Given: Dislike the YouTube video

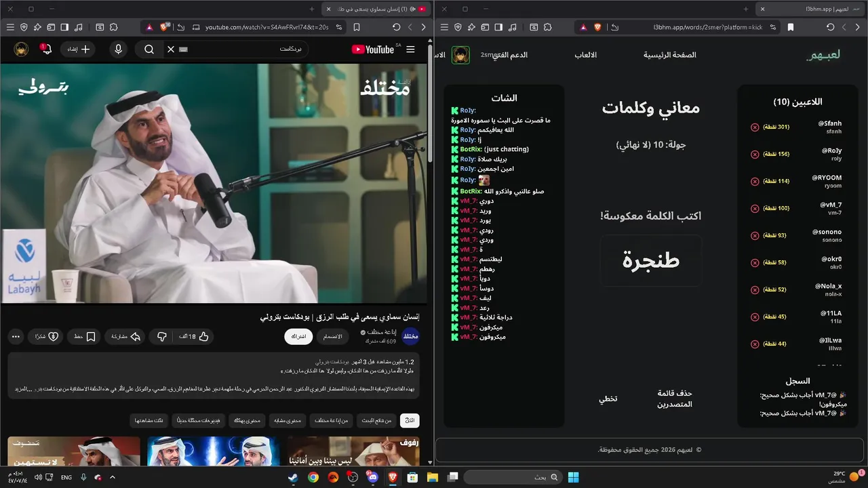Looking at the screenshot, I should (x=162, y=336).
